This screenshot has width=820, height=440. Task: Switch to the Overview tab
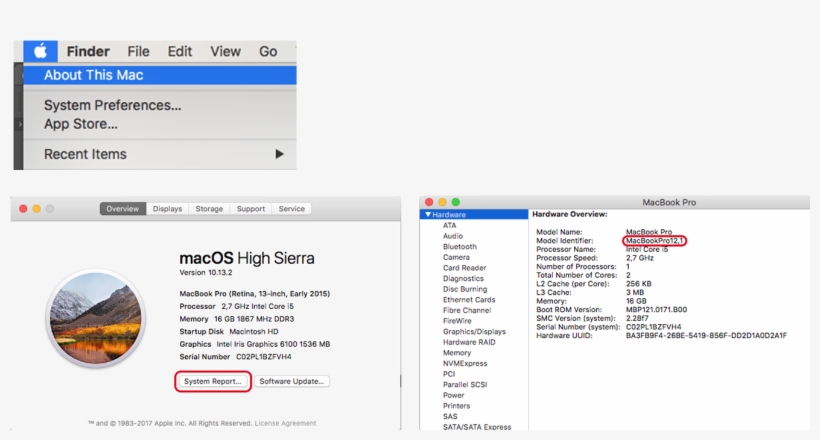coord(122,209)
